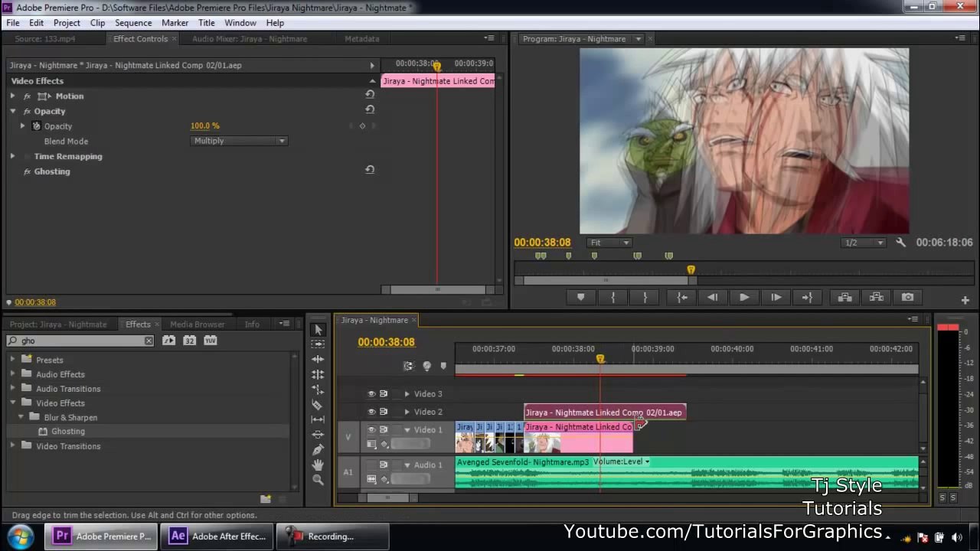Reset the Opacity effect
Image resolution: width=980 pixels, height=551 pixels.
(370, 109)
